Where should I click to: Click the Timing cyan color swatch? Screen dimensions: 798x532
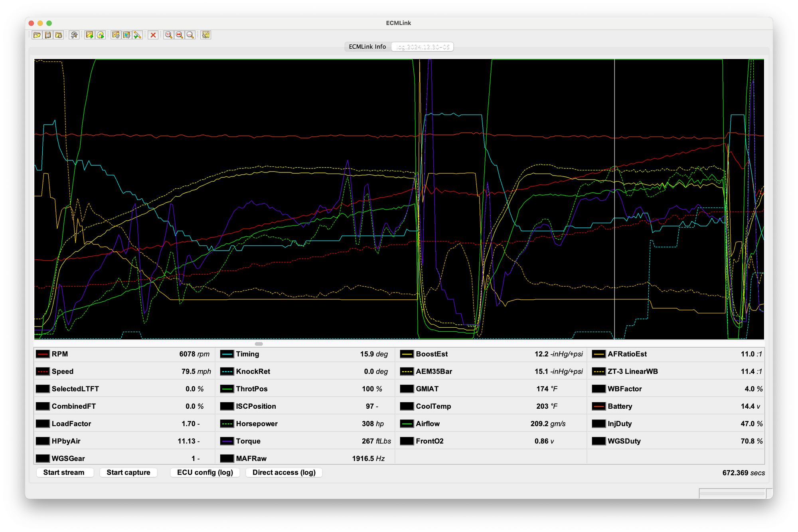point(227,354)
